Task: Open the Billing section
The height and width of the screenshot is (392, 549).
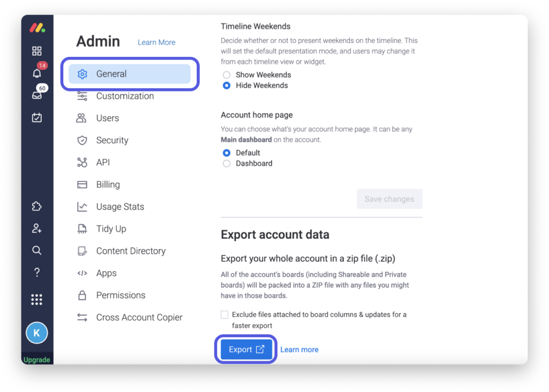Action: [108, 185]
